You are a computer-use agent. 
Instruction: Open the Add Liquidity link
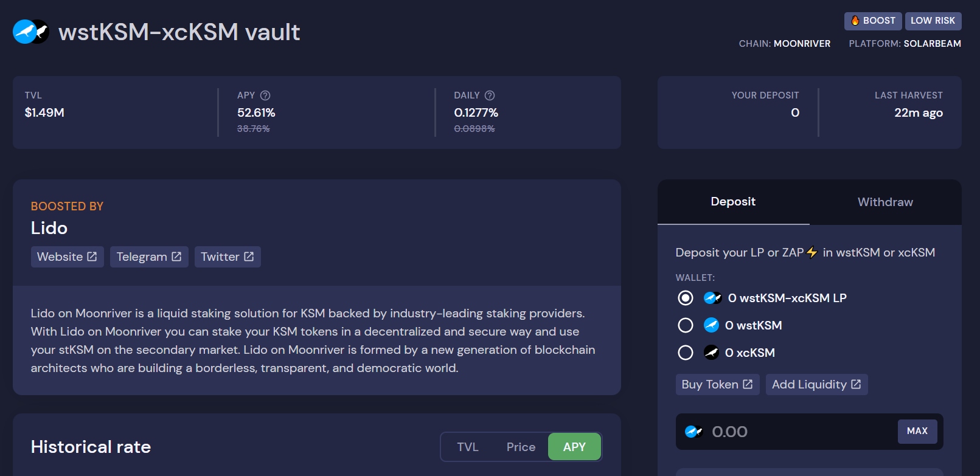click(x=816, y=384)
